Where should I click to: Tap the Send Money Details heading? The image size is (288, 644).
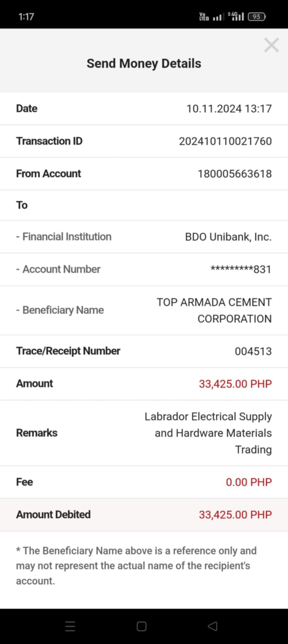[144, 63]
